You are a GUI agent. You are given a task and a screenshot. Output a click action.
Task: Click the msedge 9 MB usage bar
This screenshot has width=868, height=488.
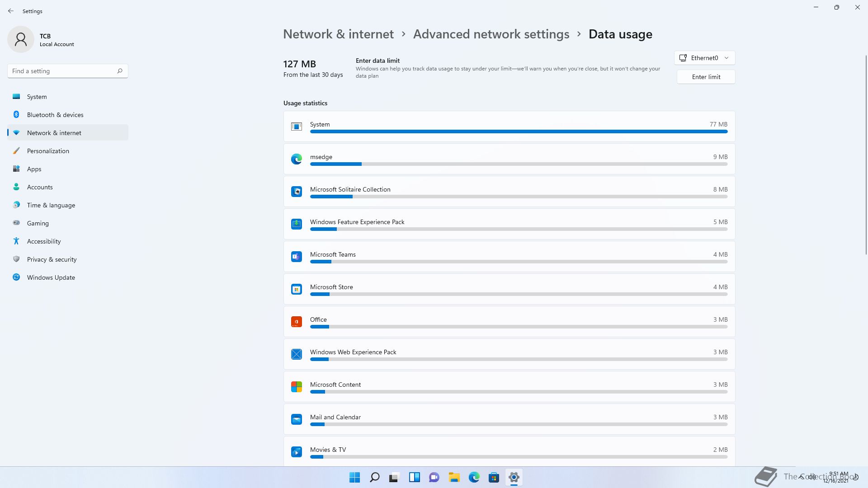click(x=519, y=164)
